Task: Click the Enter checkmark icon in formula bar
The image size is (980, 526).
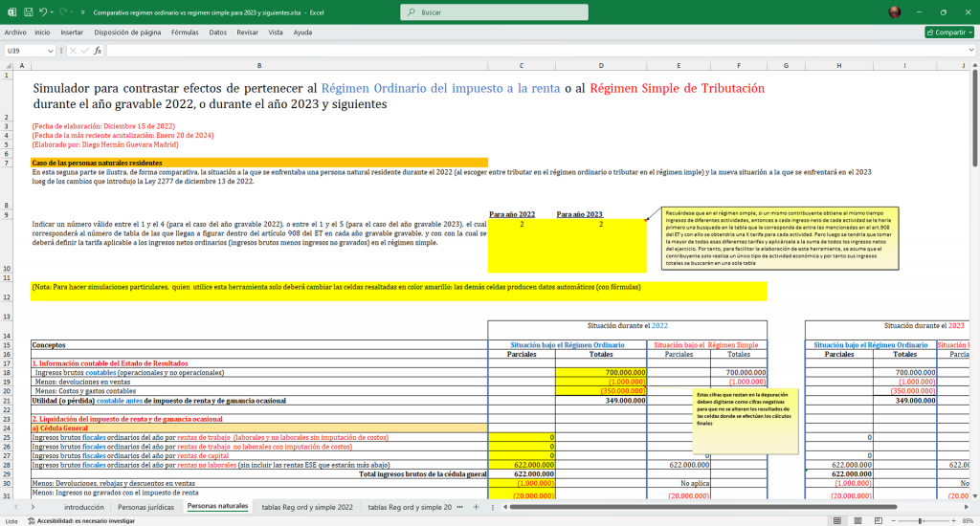Action: (x=85, y=51)
